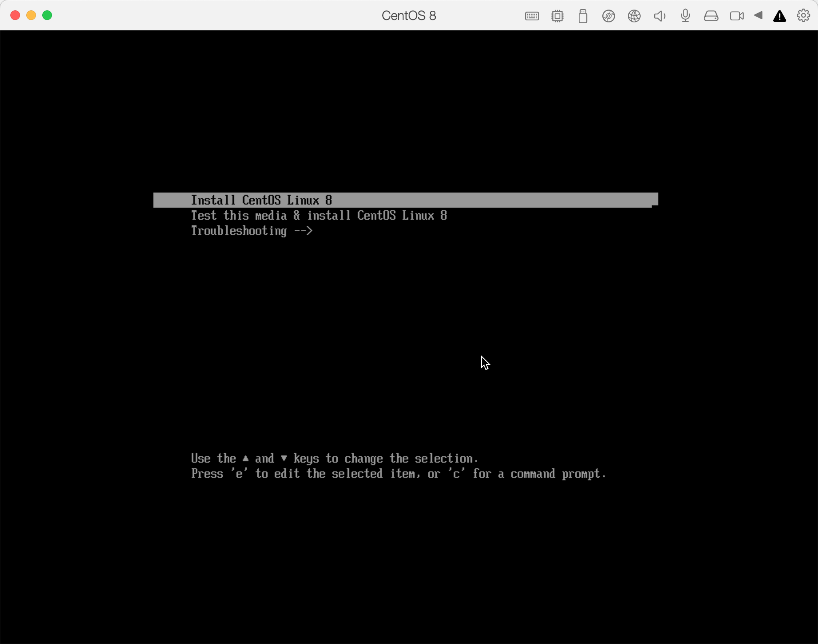This screenshot has width=818, height=644.
Task: Click the CPU chip icon
Action: 557,16
